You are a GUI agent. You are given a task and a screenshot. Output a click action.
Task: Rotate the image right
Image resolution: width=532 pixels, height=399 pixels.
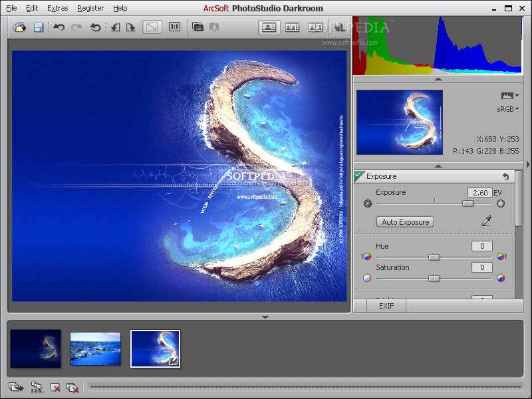(130, 27)
